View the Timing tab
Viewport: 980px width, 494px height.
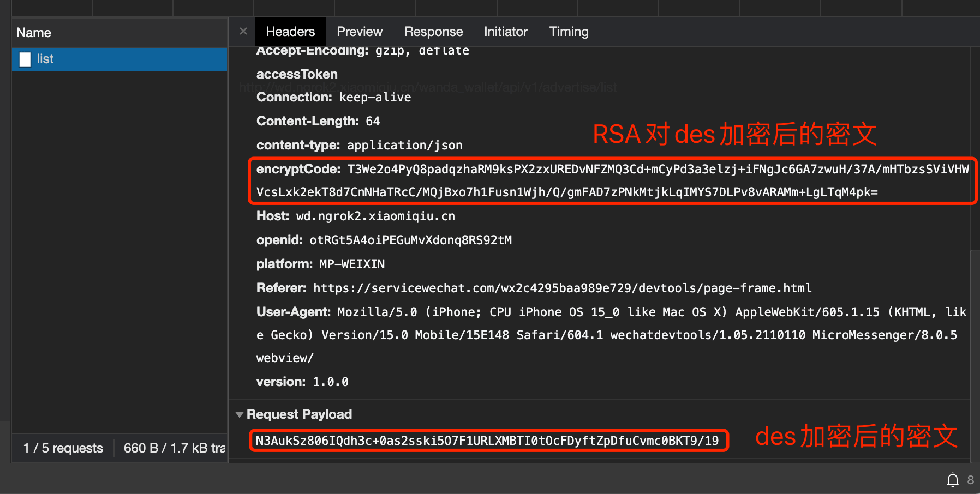point(569,31)
